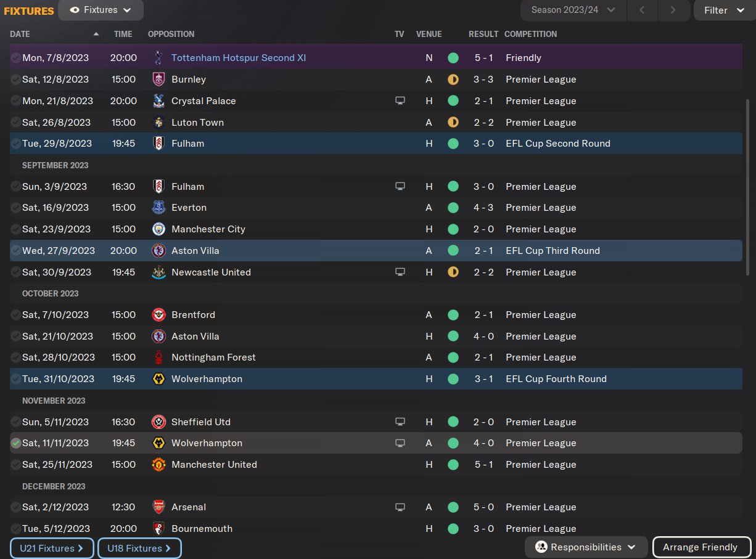
Task: Click the TV icon on Crystal Palace row
Action: click(400, 101)
